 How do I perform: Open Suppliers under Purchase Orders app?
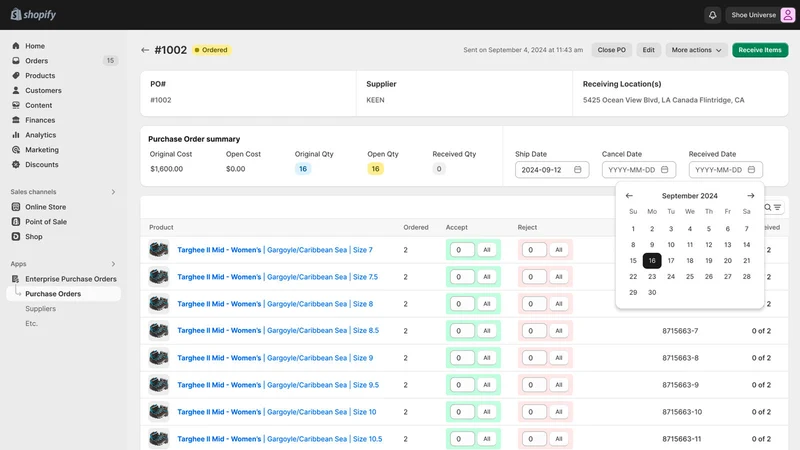point(40,308)
